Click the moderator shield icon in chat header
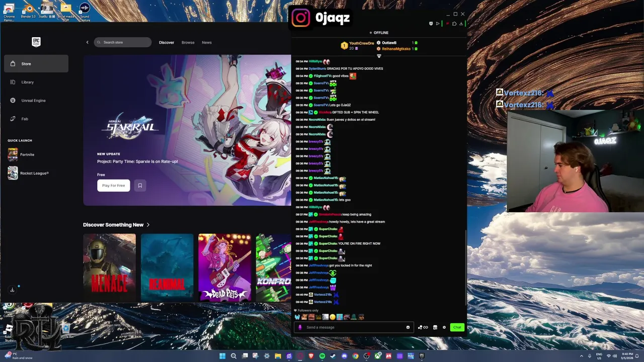 (x=431, y=24)
